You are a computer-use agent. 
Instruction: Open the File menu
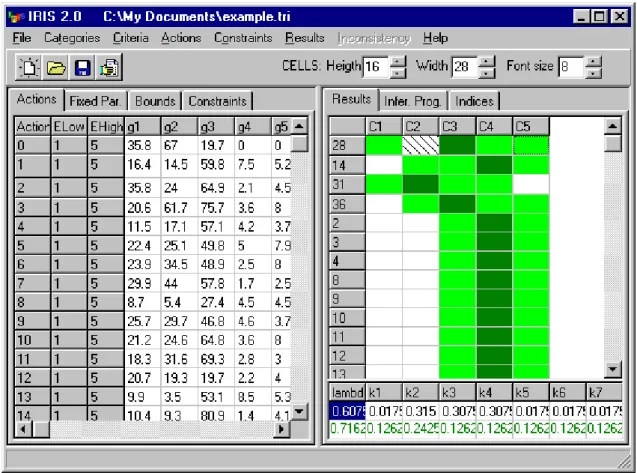22,38
